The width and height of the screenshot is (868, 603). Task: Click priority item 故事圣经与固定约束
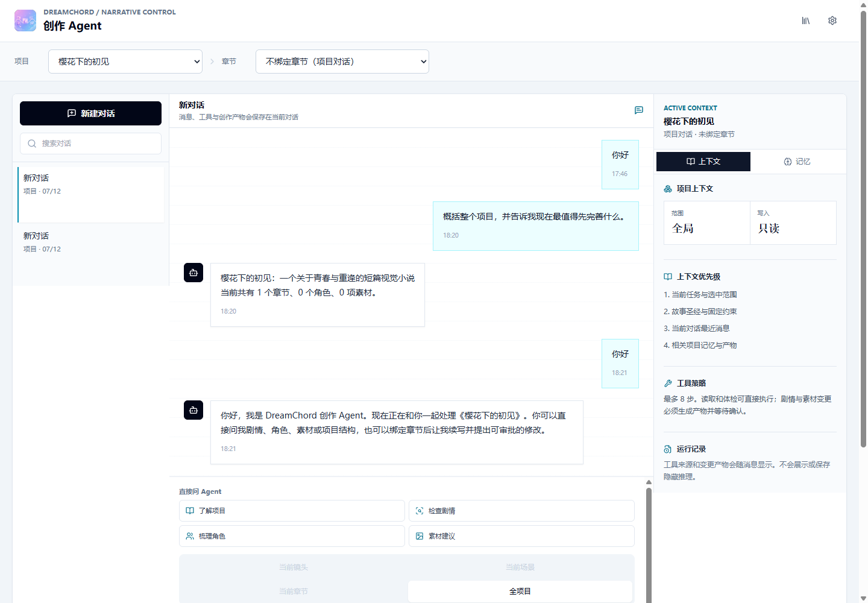click(x=700, y=312)
